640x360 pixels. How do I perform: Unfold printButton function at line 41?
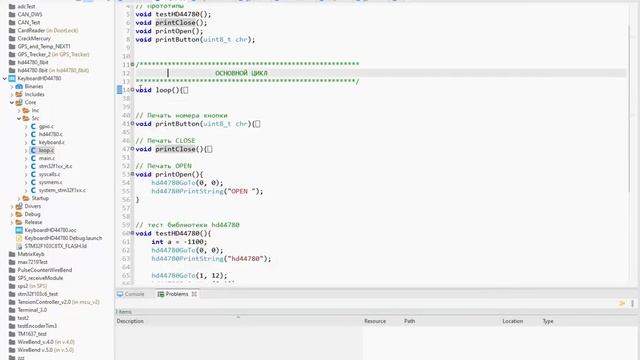point(132,123)
